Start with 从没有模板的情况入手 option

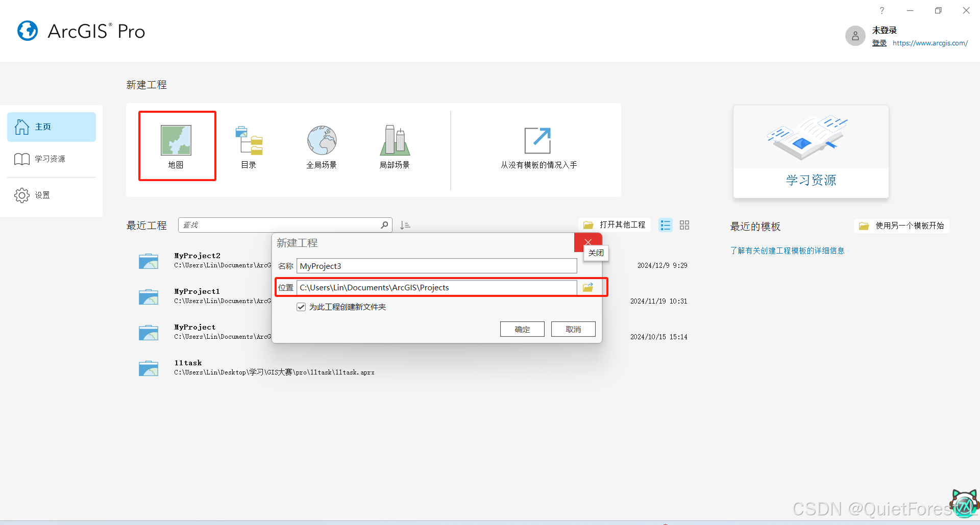pyautogui.click(x=538, y=148)
